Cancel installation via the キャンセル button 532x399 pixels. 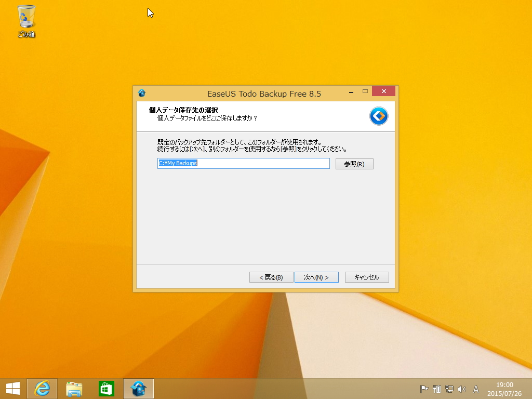pyautogui.click(x=366, y=277)
